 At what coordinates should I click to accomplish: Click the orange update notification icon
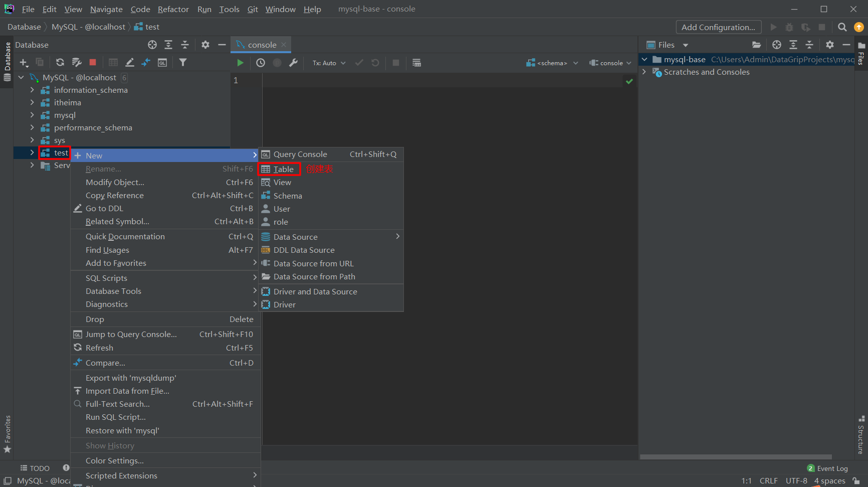[x=859, y=27]
